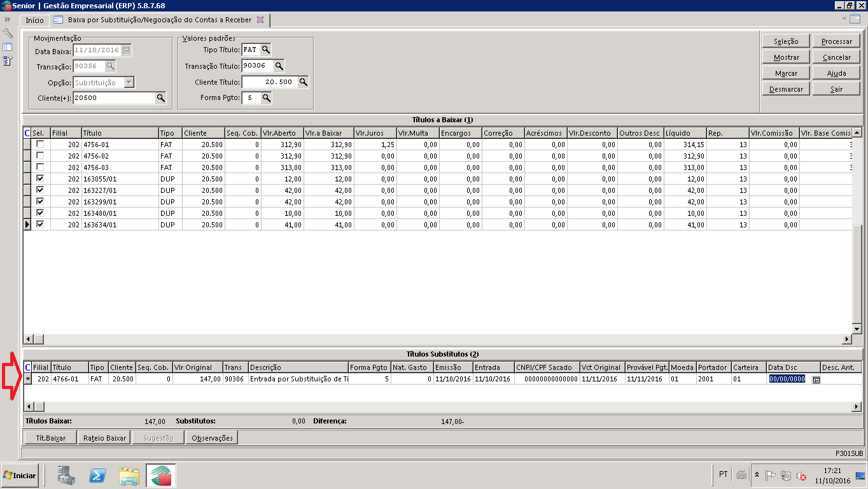The image size is (868, 489).
Task: Click the Vlr.Aberto column header
Action: [x=283, y=133]
